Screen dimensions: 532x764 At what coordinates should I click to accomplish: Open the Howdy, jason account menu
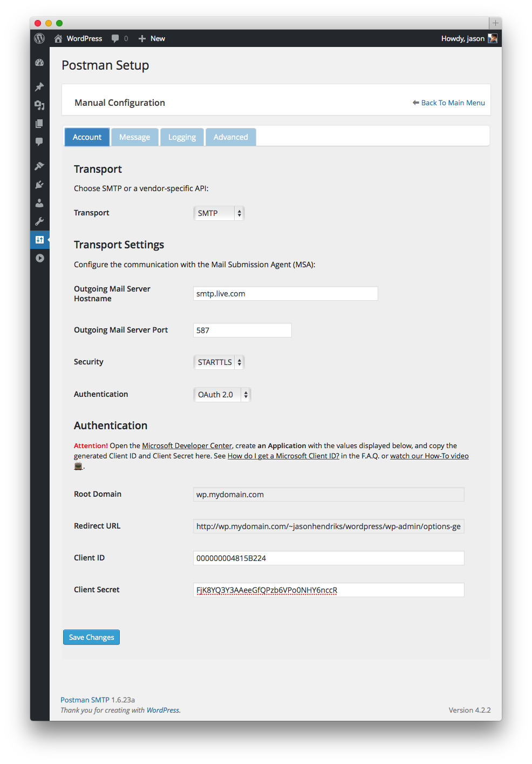tap(463, 38)
